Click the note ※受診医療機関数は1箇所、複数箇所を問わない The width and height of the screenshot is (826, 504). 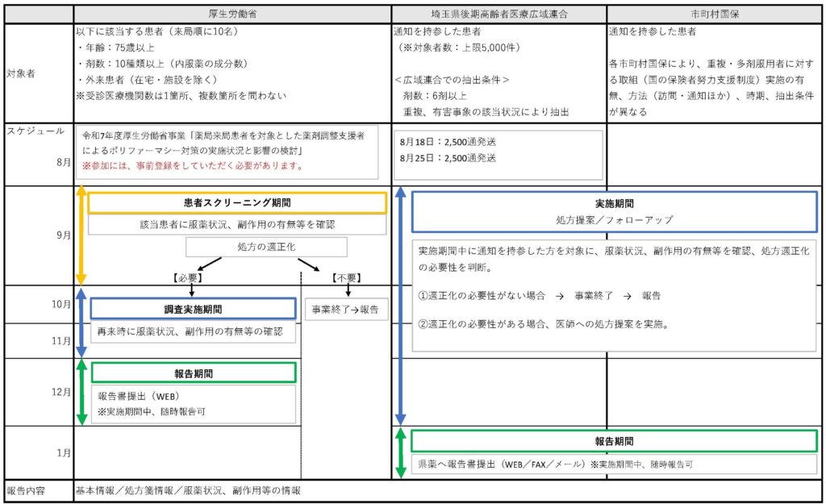[x=181, y=96]
